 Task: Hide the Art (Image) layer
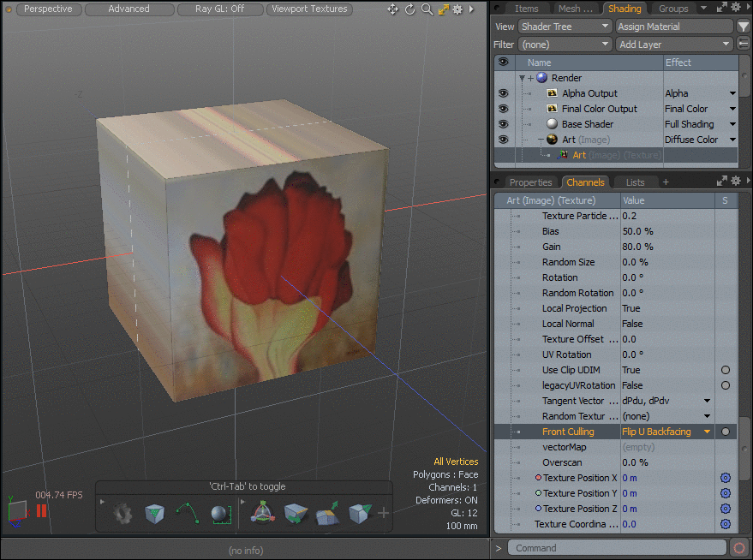tap(504, 139)
